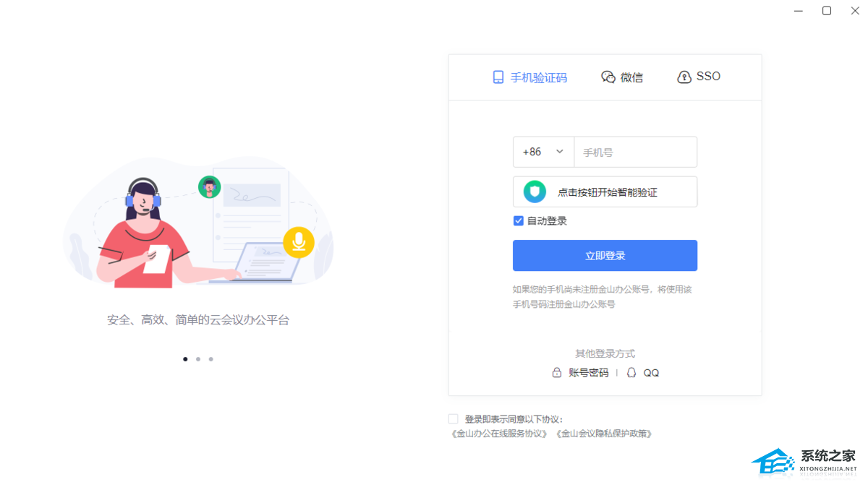Click the lock icon next to 账号密码
Viewport: 868px width, 482px height.
tap(557, 373)
